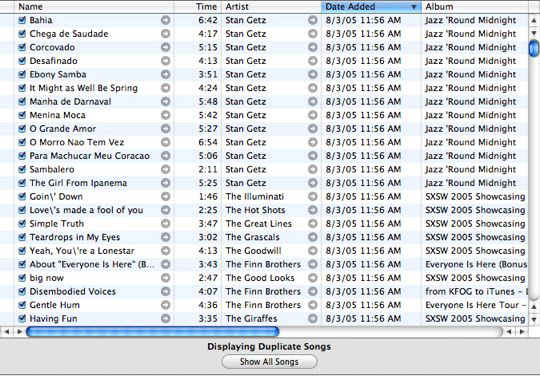Screen dimensions: 540x376
Task: Click the arrow icon beside The Good Looks
Action: (313, 278)
